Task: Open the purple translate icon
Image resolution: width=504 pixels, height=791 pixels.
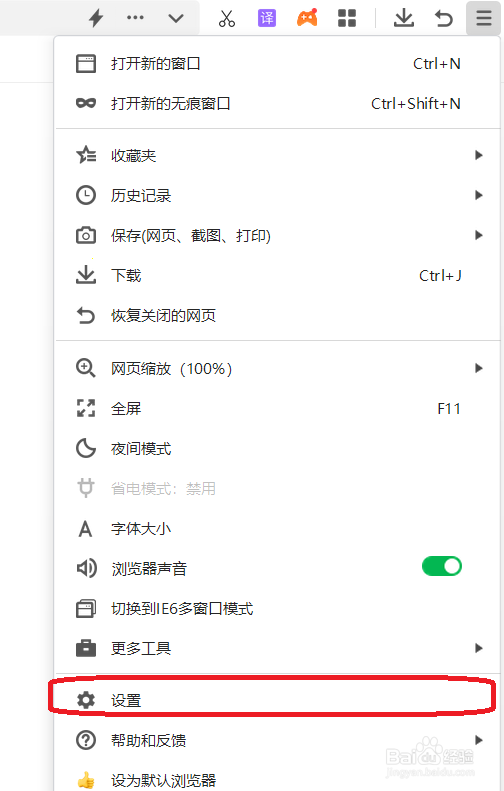Action: 266,18
